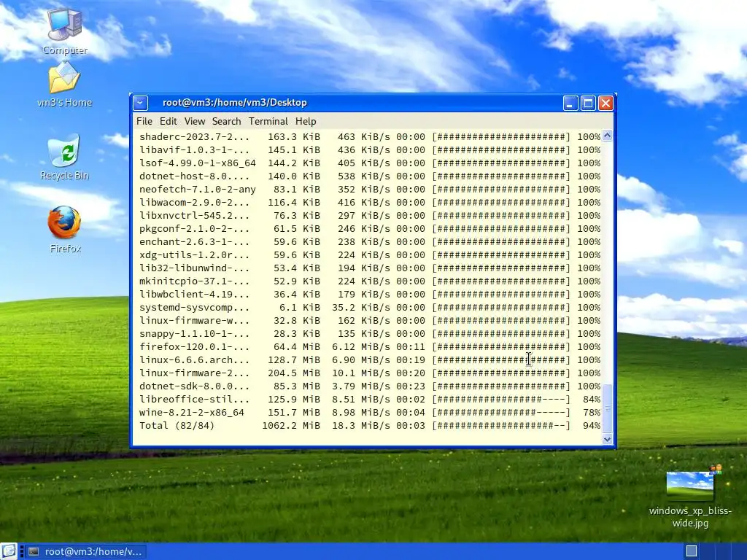Click the scrollbar down arrow in the terminal
Image resolution: width=747 pixels, height=560 pixels.
coord(607,439)
